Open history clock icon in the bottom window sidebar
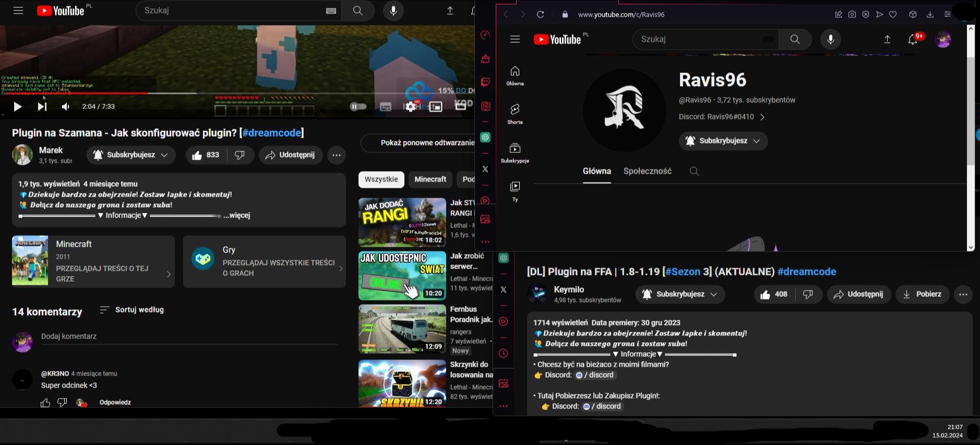 [x=504, y=353]
